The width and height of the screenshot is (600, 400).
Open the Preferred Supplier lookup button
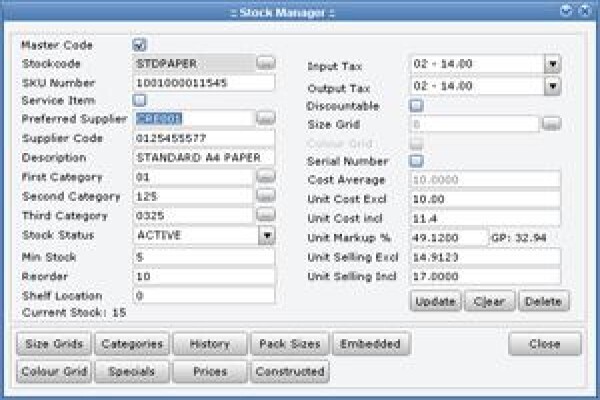pyautogui.click(x=266, y=118)
